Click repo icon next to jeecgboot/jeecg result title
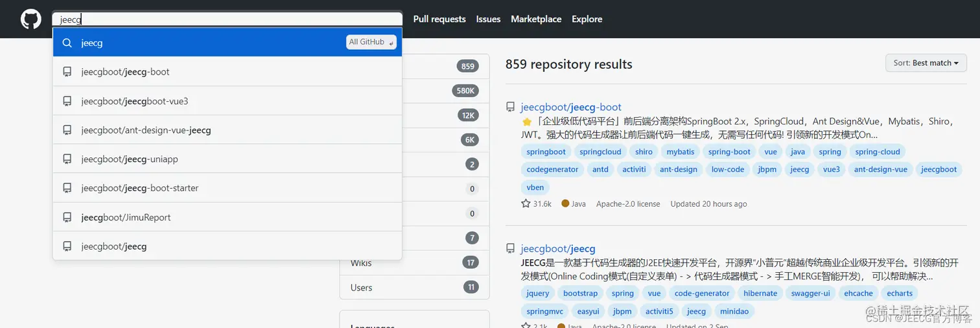The width and height of the screenshot is (980, 328). (x=511, y=248)
